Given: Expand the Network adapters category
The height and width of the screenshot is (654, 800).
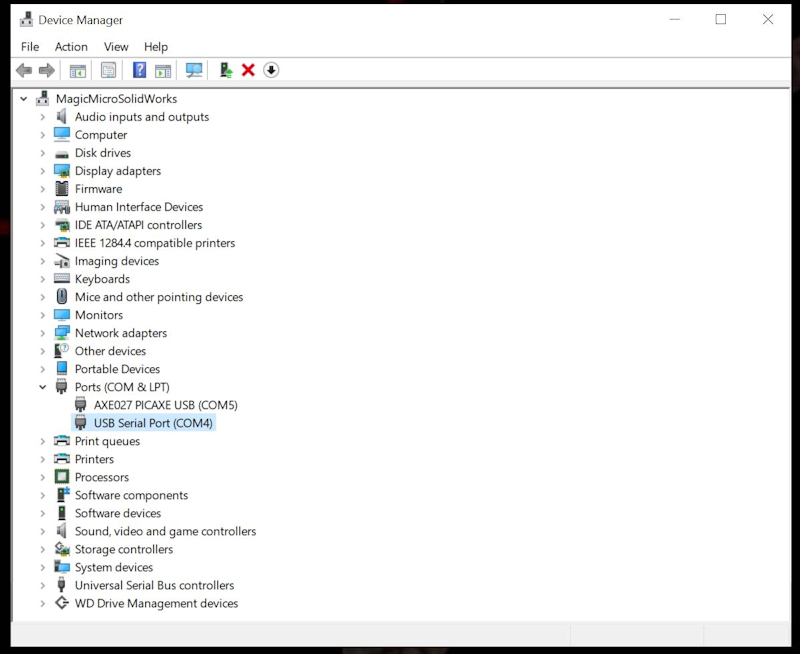Looking at the screenshot, I should pyautogui.click(x=43, y=333).
